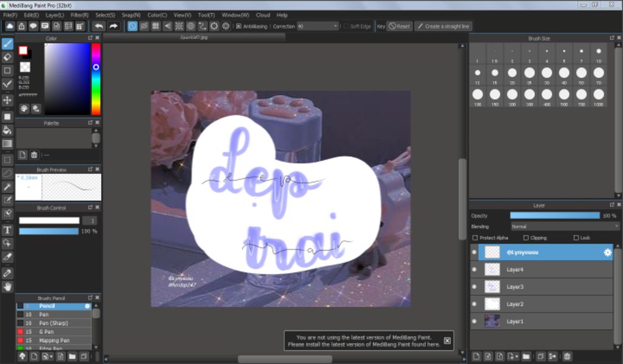This screenshot has height=364, width=623.
Task: Select the Select Pen tool
Action: 7,200
